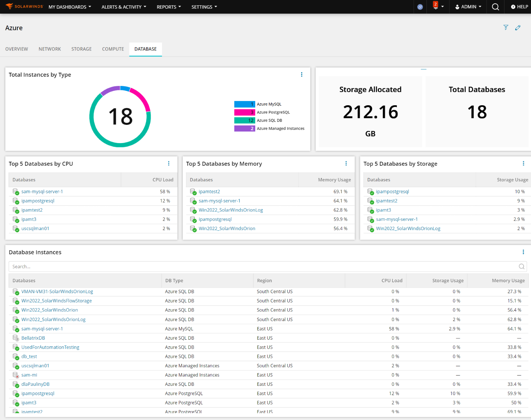Open BellatrixDB database link
The width and height of the screenshot is (531, 420).
coord(33,338)
